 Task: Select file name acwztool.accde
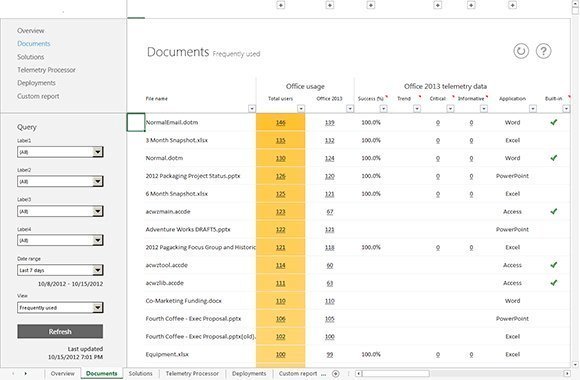click(x=167, y=265)
